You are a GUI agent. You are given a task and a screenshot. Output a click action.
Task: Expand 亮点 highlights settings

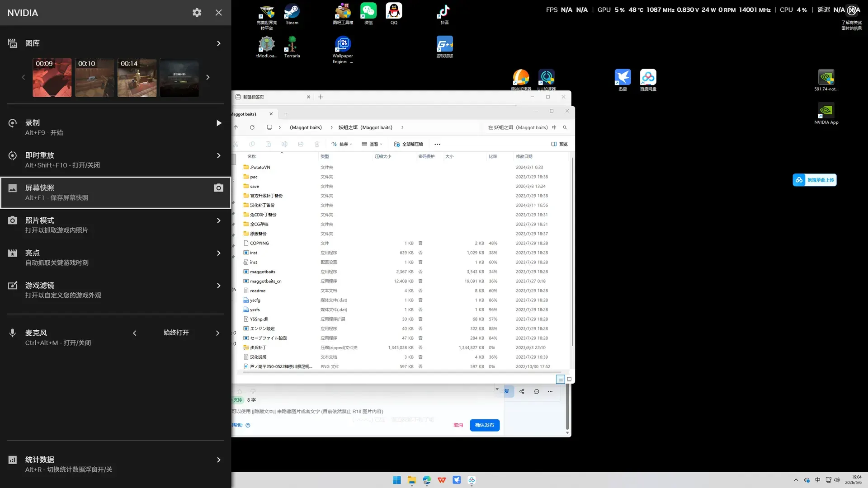coord(219,253)
